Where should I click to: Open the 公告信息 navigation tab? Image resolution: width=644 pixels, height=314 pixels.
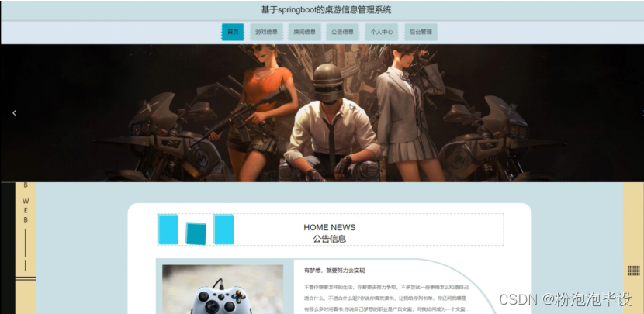[x=342, y=32]
